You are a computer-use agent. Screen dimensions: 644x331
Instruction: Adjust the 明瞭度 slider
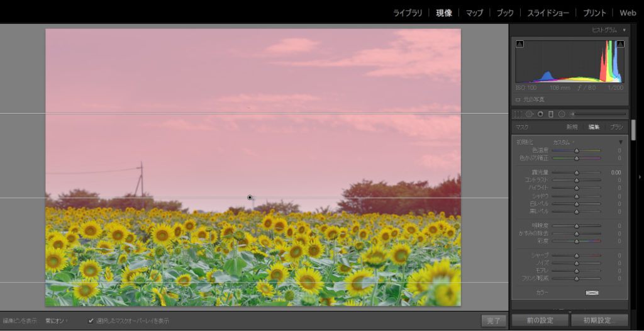577,226
